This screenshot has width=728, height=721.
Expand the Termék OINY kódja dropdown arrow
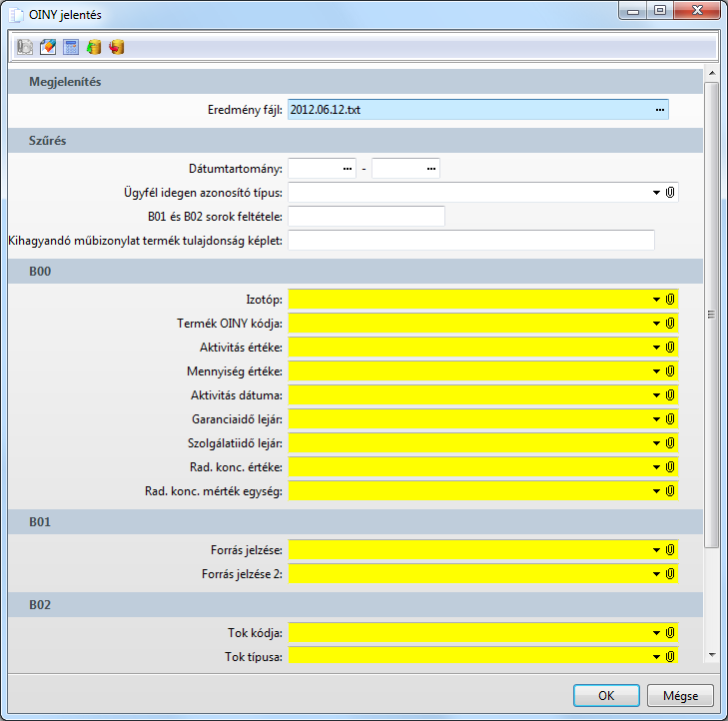pos(656,324)
